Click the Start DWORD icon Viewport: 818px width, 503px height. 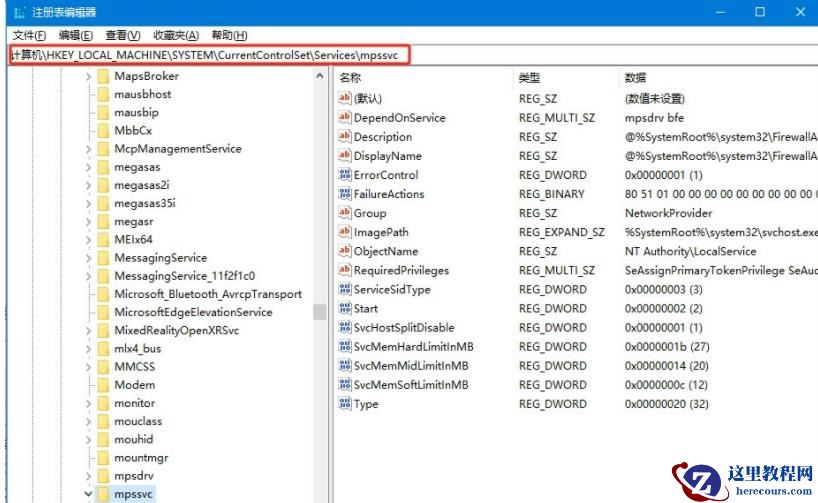pyautogui.click(x=344, y=308)
